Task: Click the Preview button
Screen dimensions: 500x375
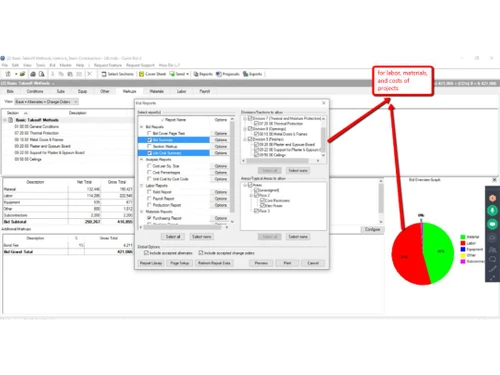Action: click(261, 263)
